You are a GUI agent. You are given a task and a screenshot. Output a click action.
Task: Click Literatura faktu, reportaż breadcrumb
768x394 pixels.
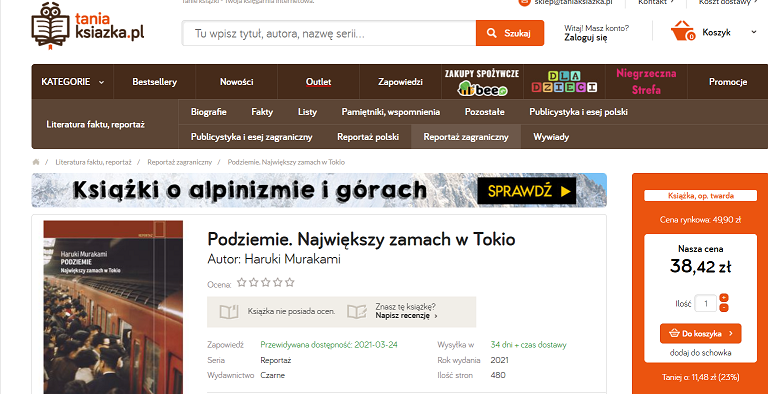click(x=94, y=162)
